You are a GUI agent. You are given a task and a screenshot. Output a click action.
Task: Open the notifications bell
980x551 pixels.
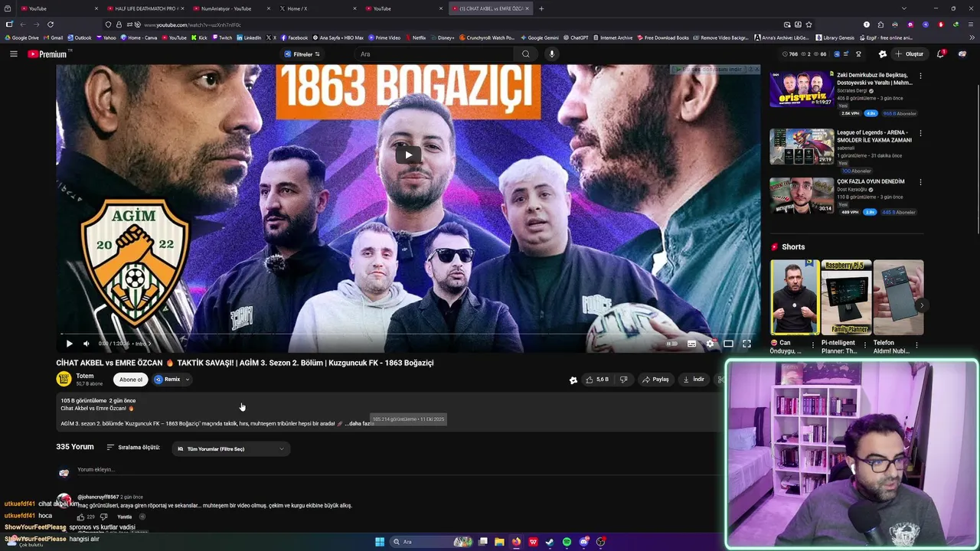click(x=940, y=54)
